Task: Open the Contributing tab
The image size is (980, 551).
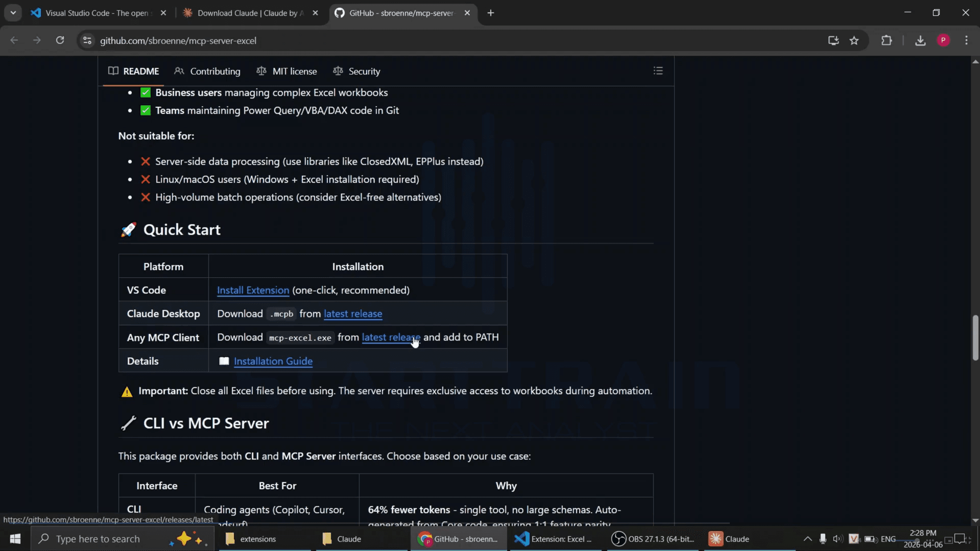Action: point(207,71)
